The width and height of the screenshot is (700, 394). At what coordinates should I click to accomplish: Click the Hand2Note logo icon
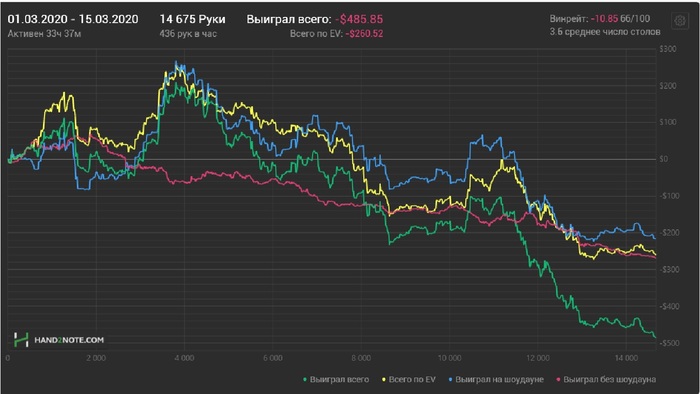pyautogui.click(x=21, y=340)
